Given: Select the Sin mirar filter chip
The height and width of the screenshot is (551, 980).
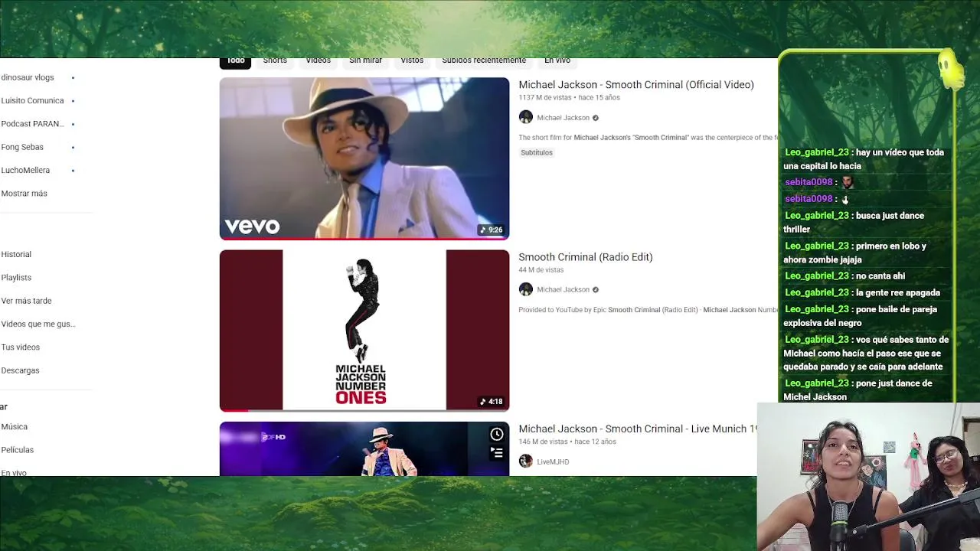Looking at the screenshot, I should tap(365, 61).
